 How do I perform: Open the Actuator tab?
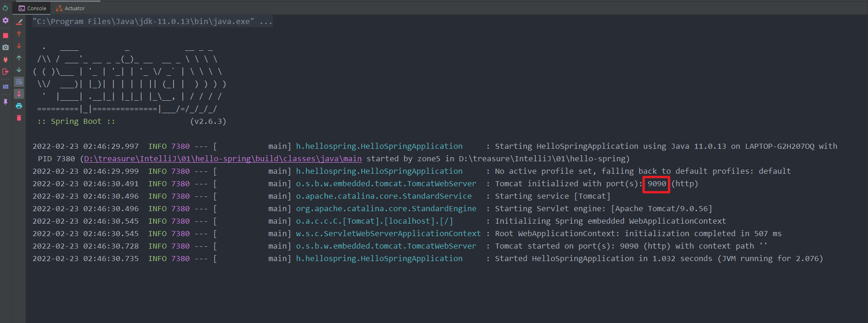70,8
